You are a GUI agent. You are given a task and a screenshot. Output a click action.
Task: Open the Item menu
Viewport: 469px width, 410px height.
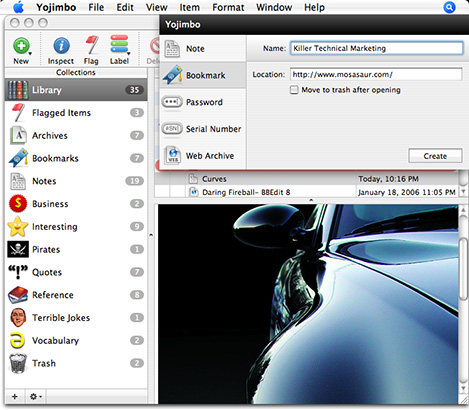189,7
